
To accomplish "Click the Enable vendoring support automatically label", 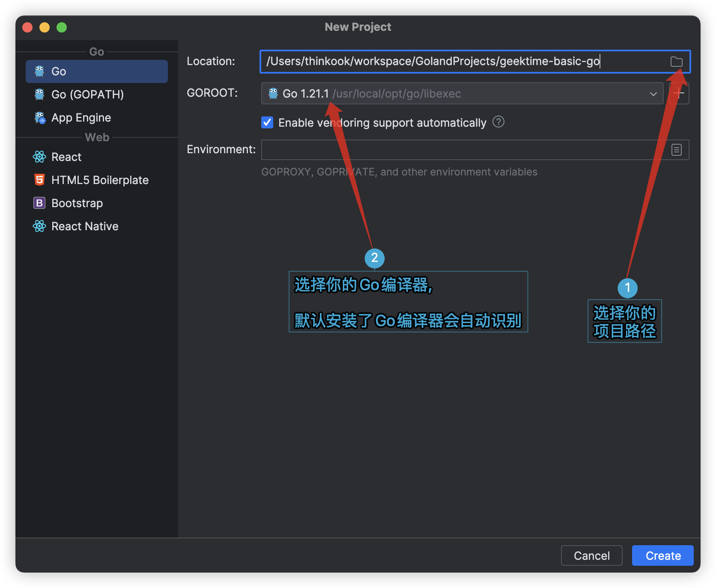I will click(x=382, y=123).
